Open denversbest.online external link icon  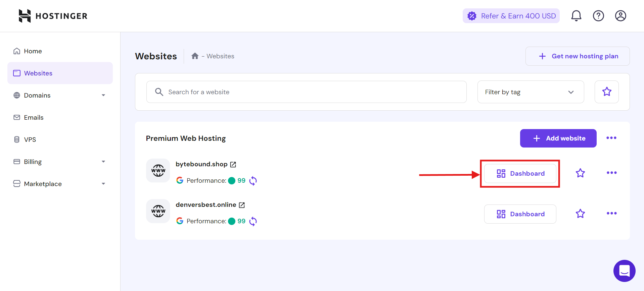[242, 205]
